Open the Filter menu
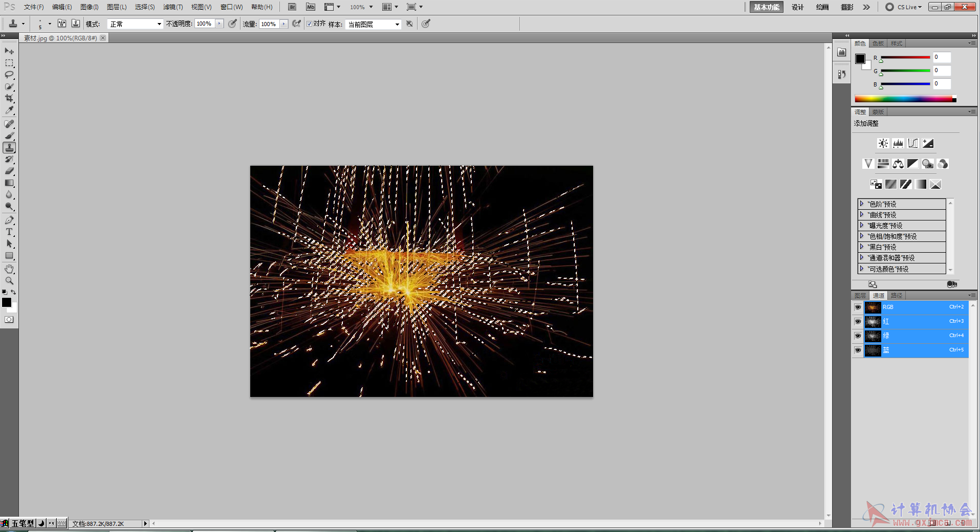 [x=173, y=7]
